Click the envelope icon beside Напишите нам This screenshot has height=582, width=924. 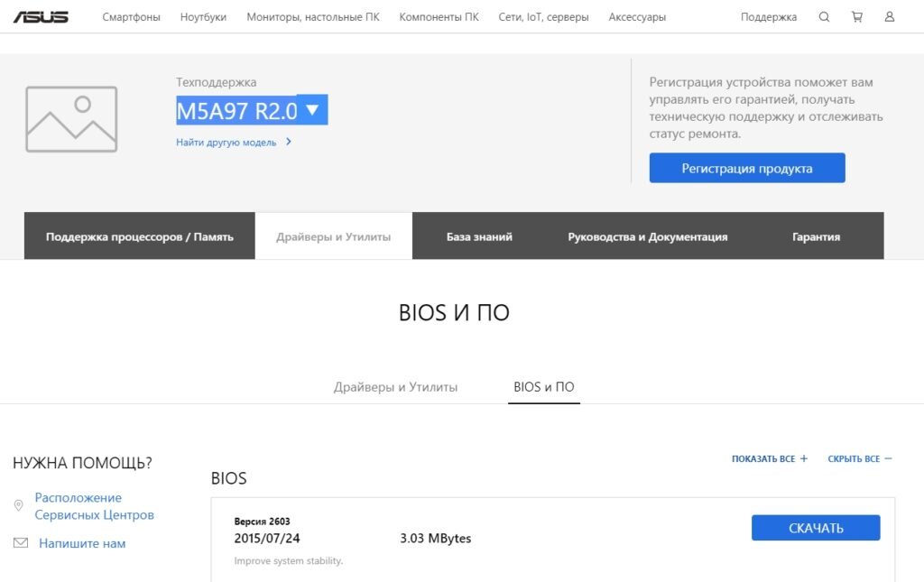(21, 542)
